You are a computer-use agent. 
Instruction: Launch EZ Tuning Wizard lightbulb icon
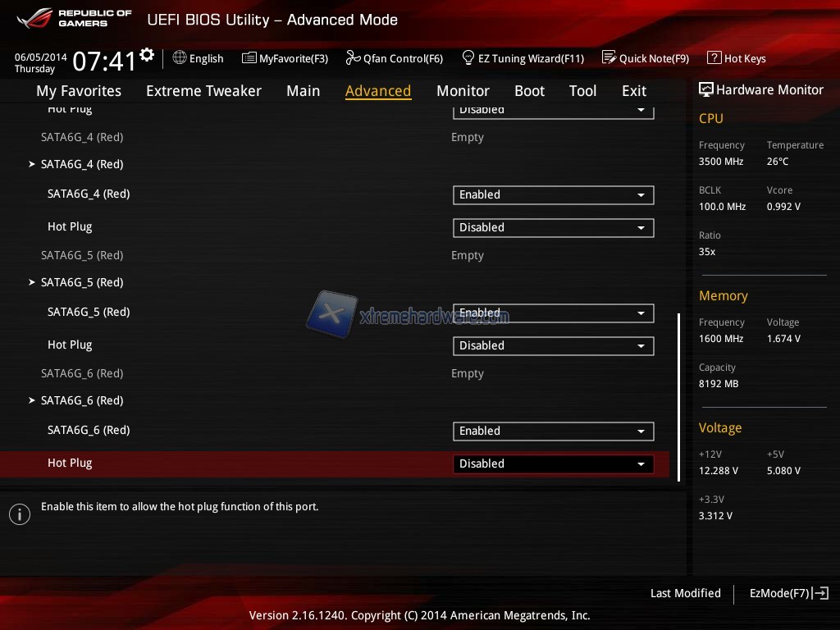[x=468, y=58]
